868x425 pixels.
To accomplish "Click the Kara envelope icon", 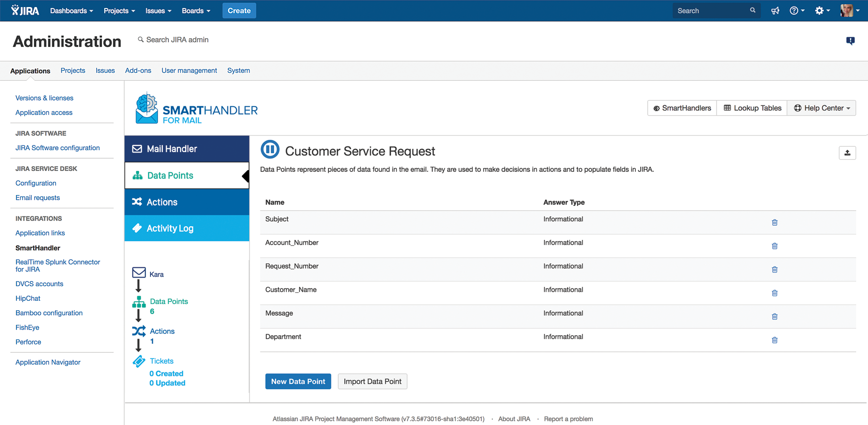I will [139, 272].
